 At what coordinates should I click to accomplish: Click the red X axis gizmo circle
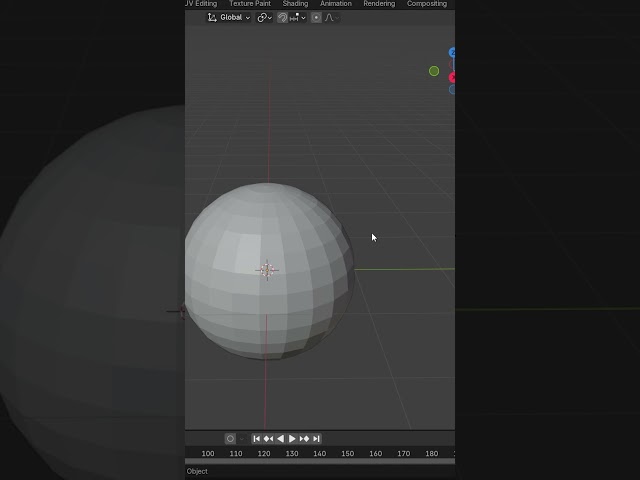[452, 78]
